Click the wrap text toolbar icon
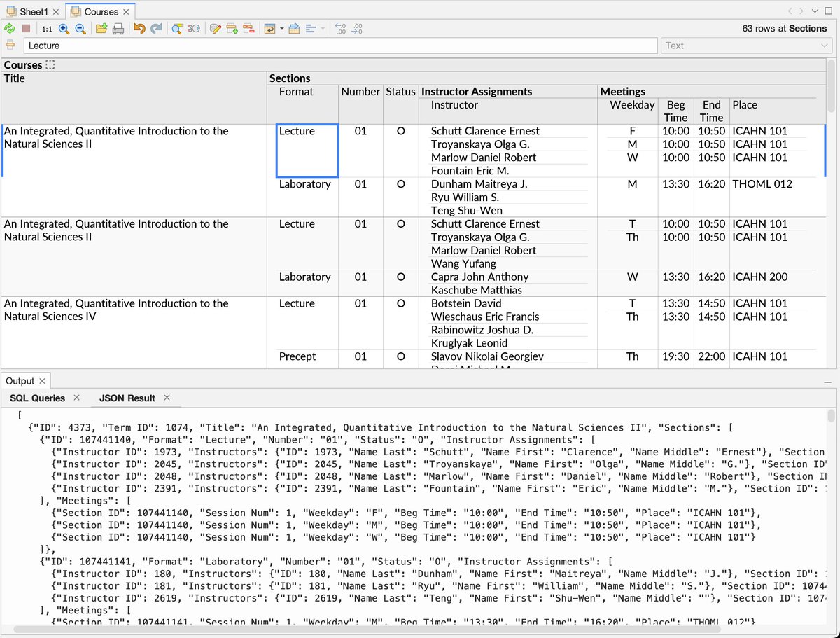840x638 pixels. tap(269, 29)
